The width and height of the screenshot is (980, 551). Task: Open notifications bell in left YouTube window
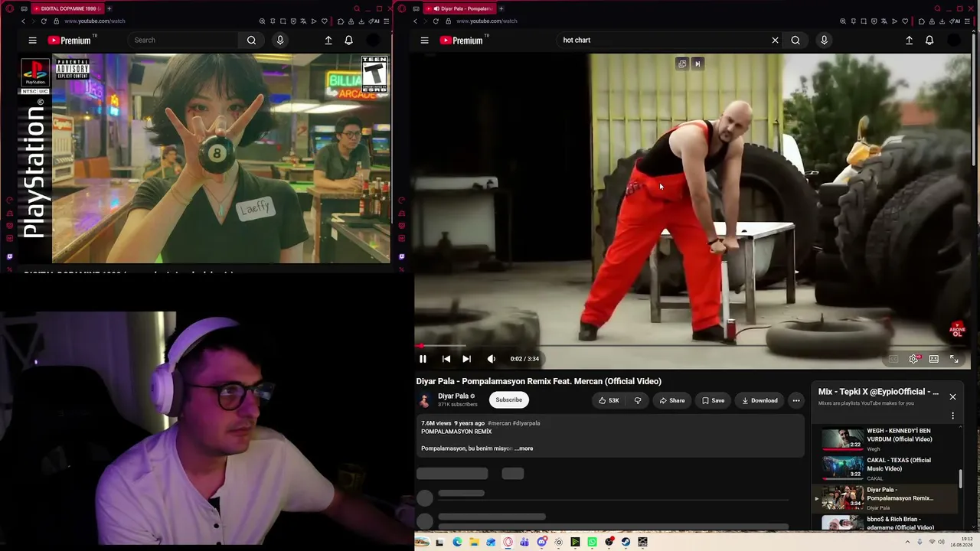tap(348, 41)
